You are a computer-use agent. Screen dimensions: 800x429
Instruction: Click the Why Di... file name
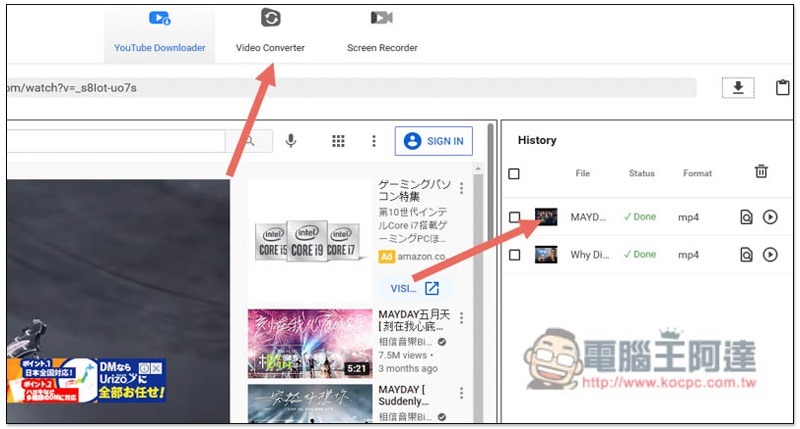click(590, 255)
